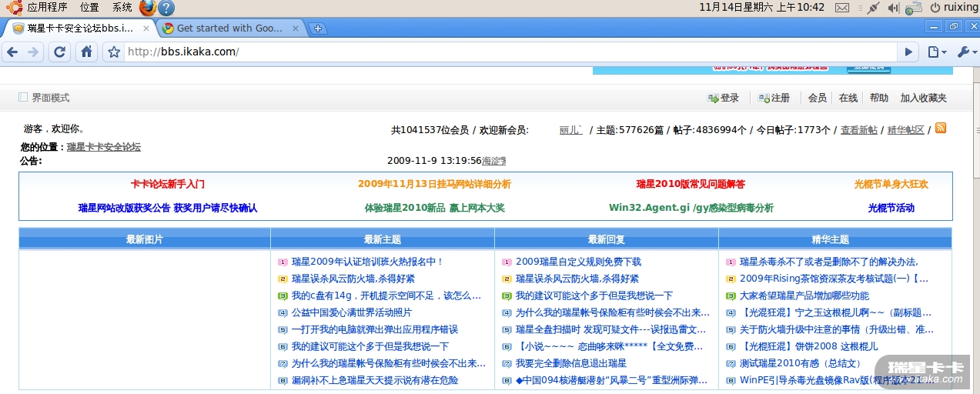Open the 帮助 help link
The width and height of the screenshot is (980, 394).
(878, 98)
